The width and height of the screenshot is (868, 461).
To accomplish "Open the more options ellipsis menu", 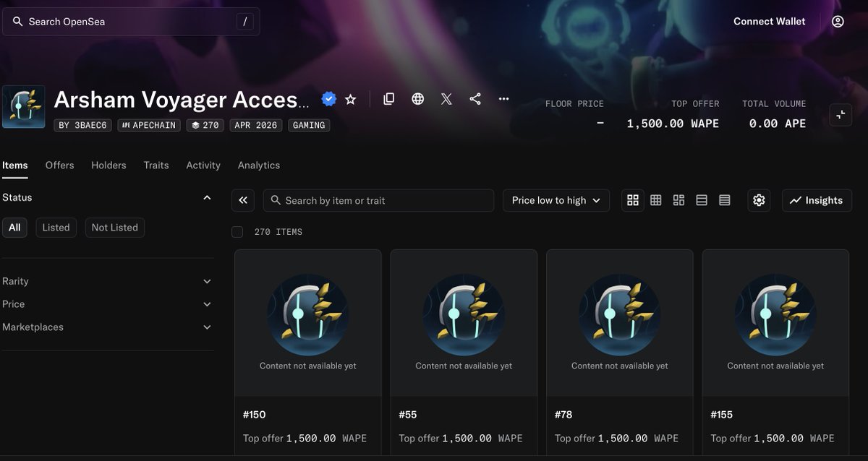I will tap(504, 99).
